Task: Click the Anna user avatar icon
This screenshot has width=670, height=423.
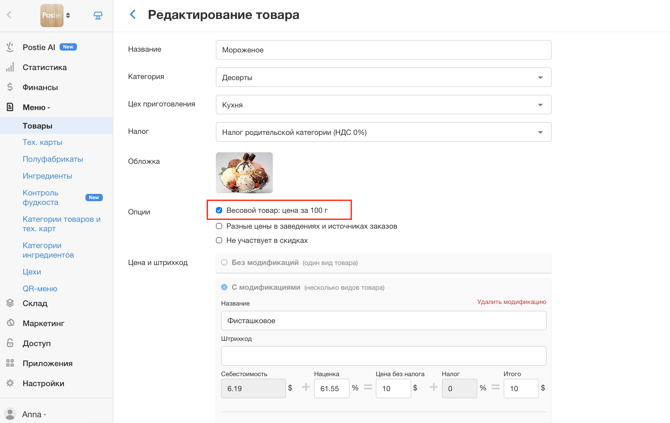Action: [x=10, y=414]
